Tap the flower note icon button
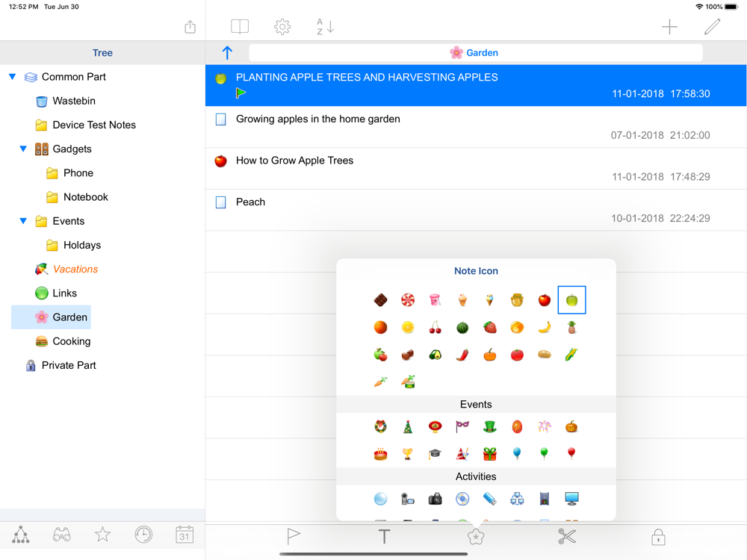747x560 pixels. (x=476, y=537)
